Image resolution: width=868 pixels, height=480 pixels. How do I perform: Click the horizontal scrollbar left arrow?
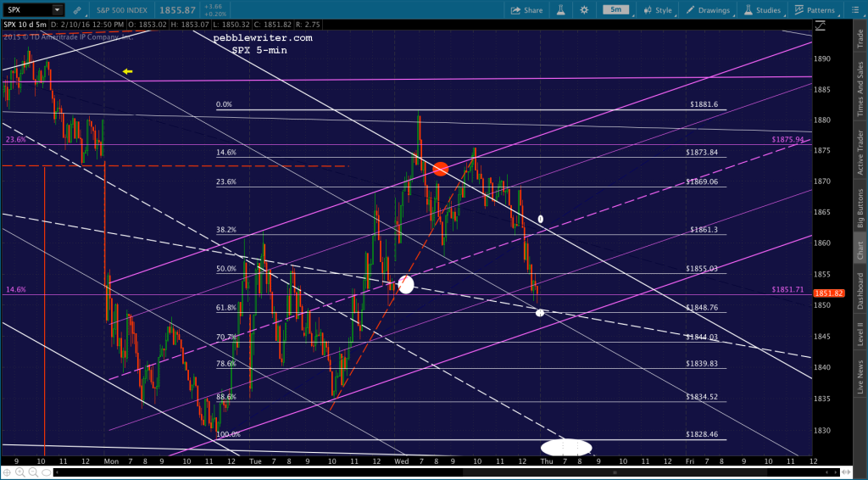(x=58, y=473)
